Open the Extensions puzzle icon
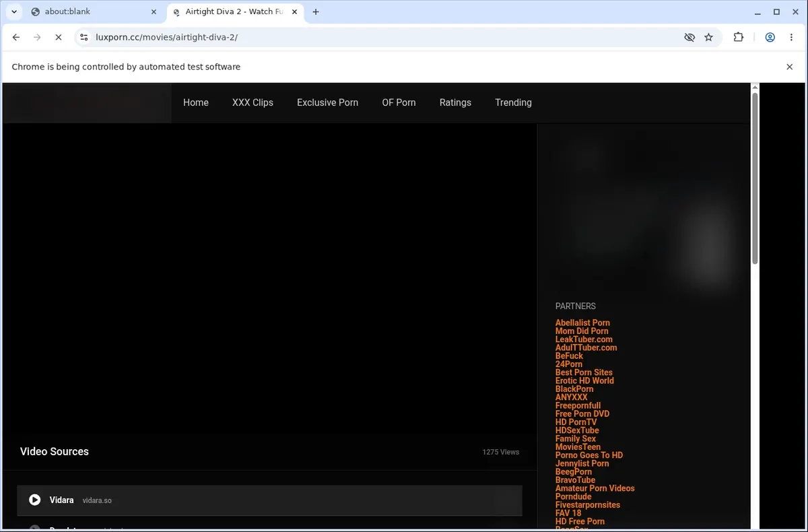Screen dimensions: 808x532 pyautogui.click(x=739, y=37)
